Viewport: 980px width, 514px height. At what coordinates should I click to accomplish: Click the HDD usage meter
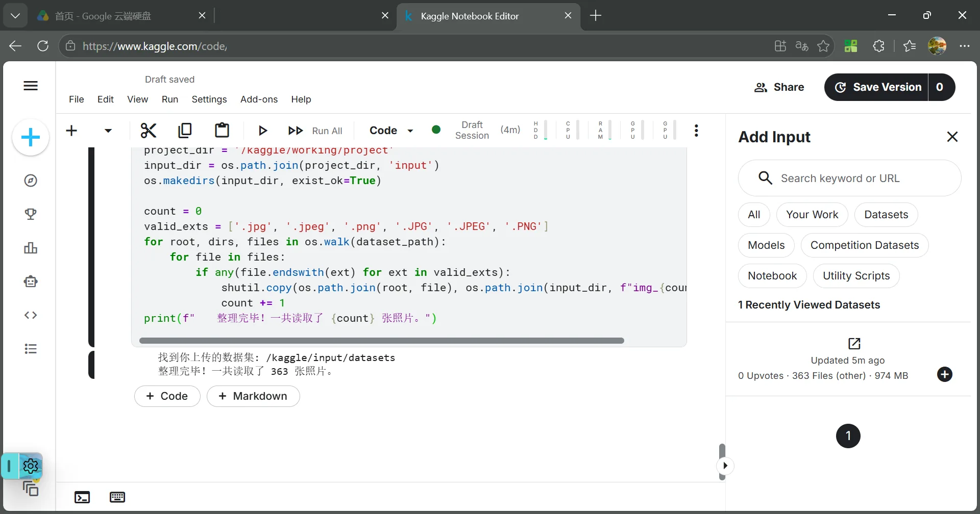[x=540, y=131]
